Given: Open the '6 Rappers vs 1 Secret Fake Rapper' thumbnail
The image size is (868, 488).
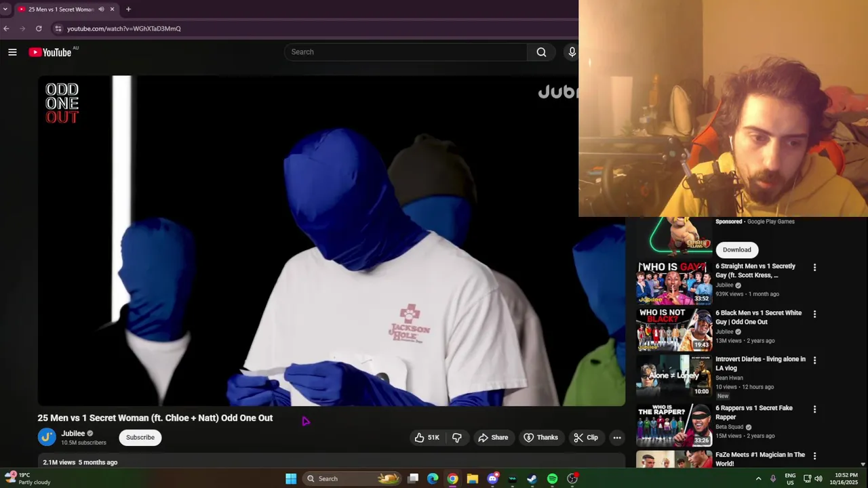Looking at the screenshot, I should (x=674, y=424).
